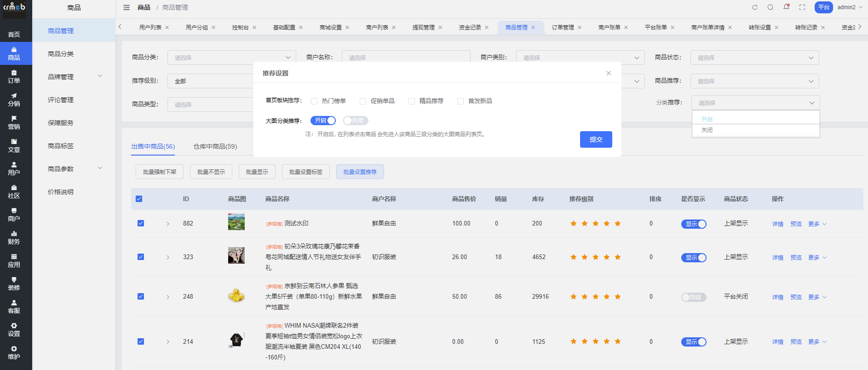Close the 用户列表 tab with its X
This screenshot has width=868, height=370.
click(x=167, y=28)
